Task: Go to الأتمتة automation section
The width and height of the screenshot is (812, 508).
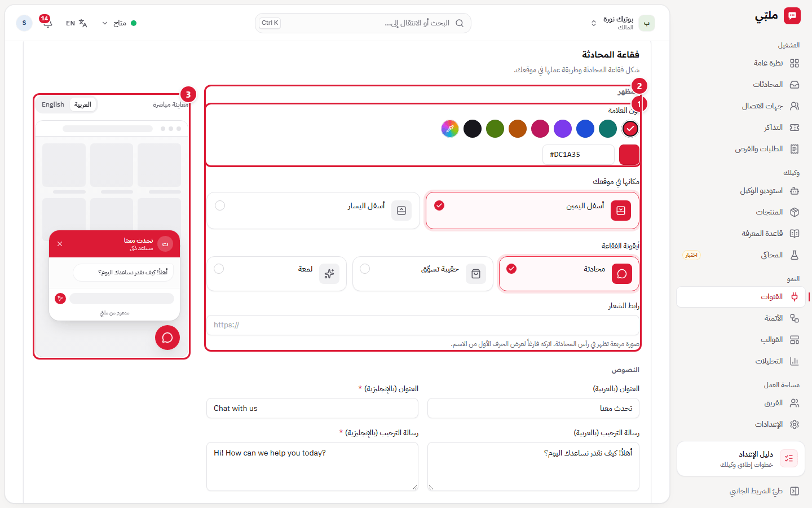Action: coord(741,318)
